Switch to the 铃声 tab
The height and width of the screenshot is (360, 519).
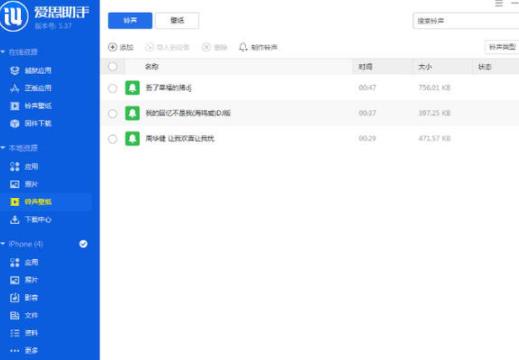click(x=130, y=21)
